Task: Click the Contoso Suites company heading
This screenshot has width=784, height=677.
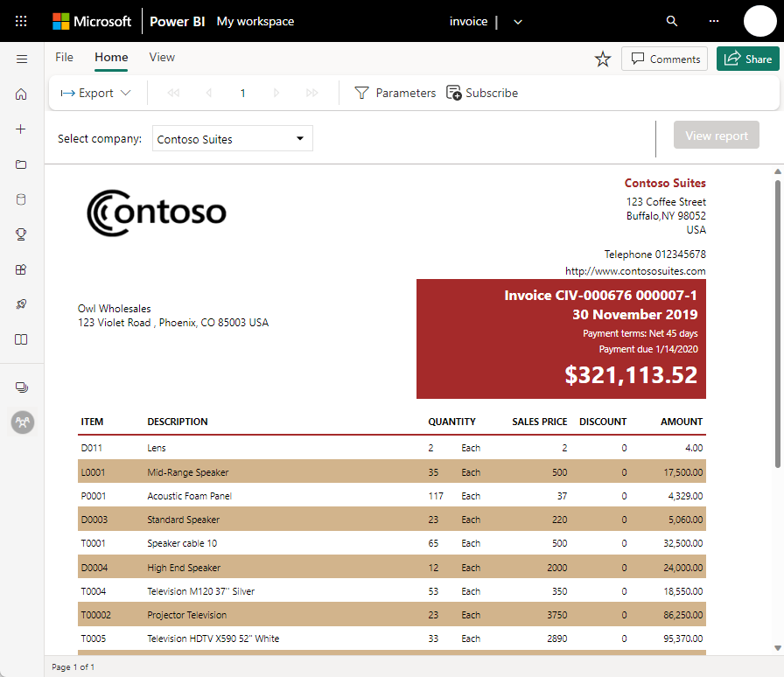Action: [x=665, y=183]
